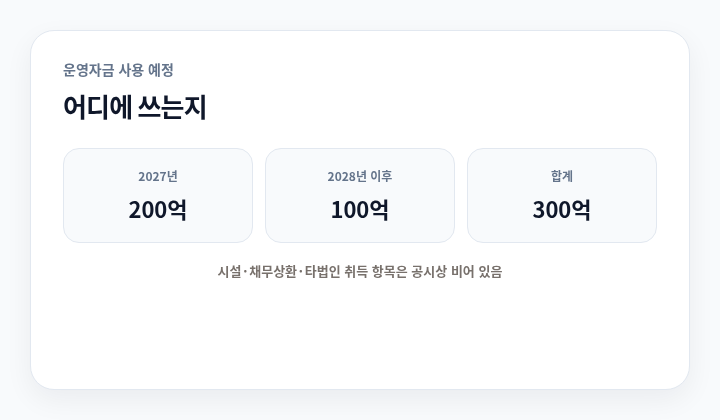This screenshot has width=720, height=420.
Task: Click the 억 character after 200
Action: coord(177,210)
